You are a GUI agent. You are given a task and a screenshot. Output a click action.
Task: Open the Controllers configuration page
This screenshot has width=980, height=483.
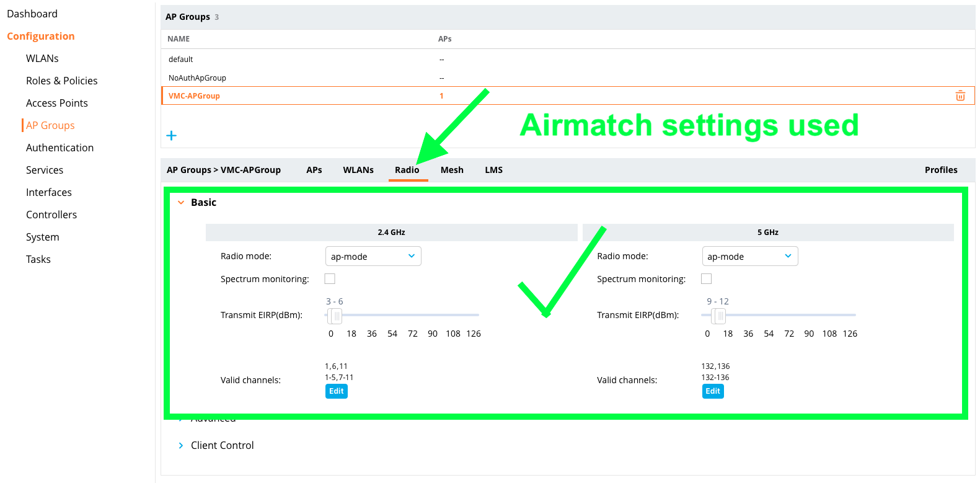[51, 214]
